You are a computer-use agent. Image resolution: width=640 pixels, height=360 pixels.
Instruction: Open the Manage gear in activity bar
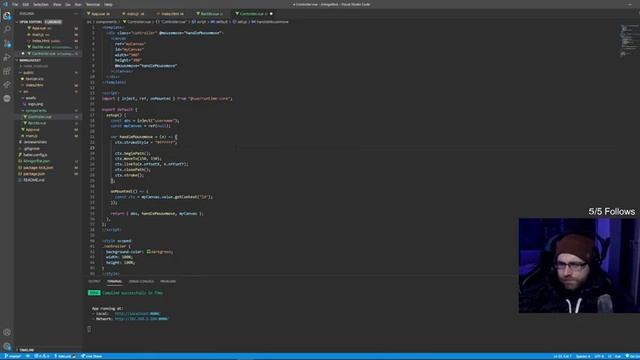[x=7, y=346]
